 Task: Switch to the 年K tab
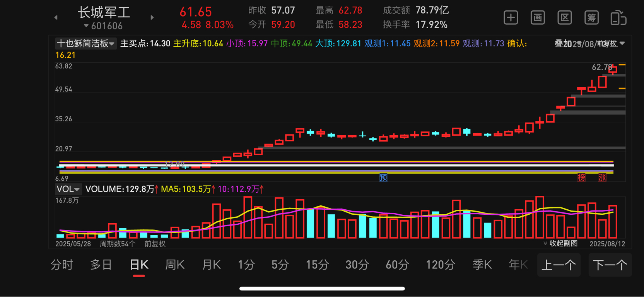[518, 265]
